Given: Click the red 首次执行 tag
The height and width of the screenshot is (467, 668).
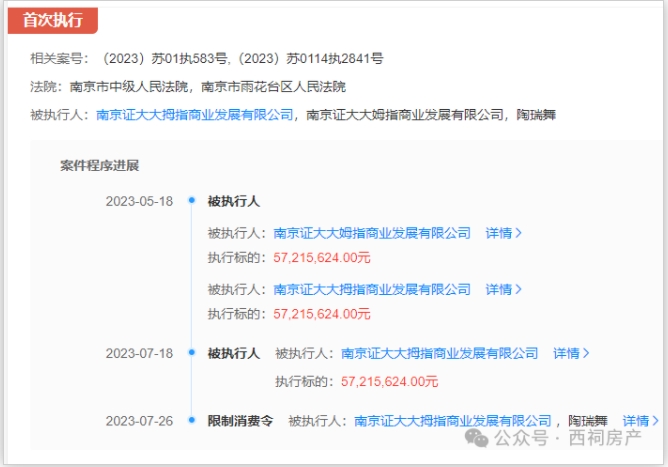Looking at the screenshot, I should [53, 20].
